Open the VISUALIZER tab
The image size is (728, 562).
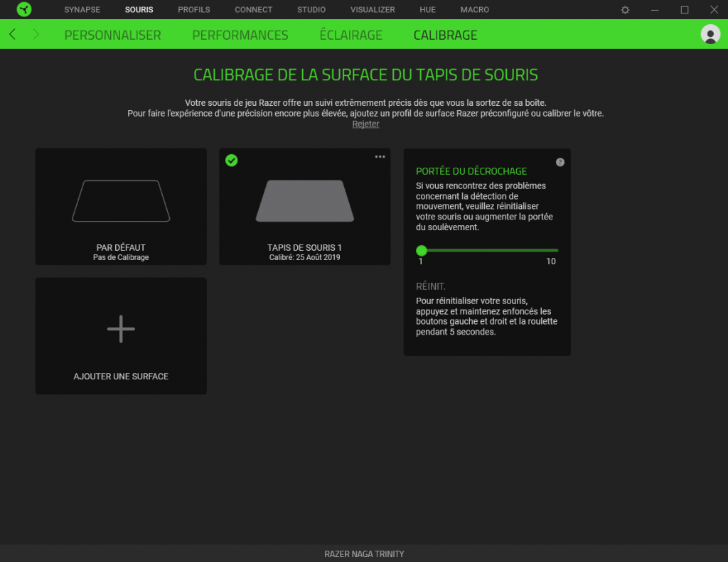pyautogui.click(x=373, y=10)
